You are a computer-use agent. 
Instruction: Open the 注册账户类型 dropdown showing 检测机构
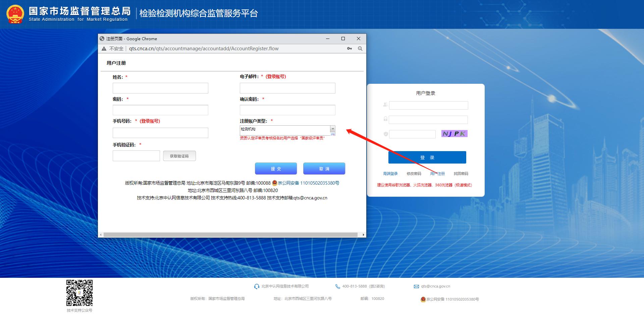332,129
